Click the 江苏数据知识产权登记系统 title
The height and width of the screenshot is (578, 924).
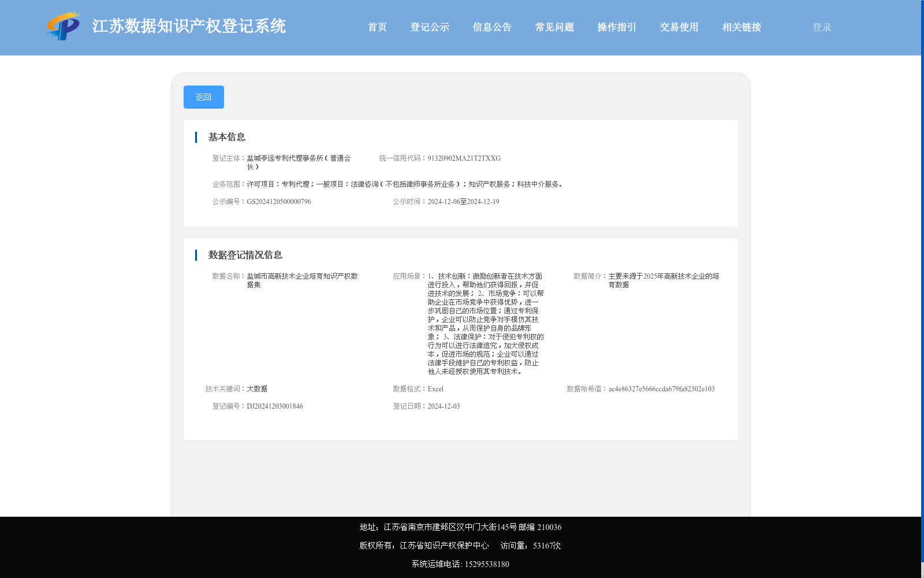[x=189, y=26]
